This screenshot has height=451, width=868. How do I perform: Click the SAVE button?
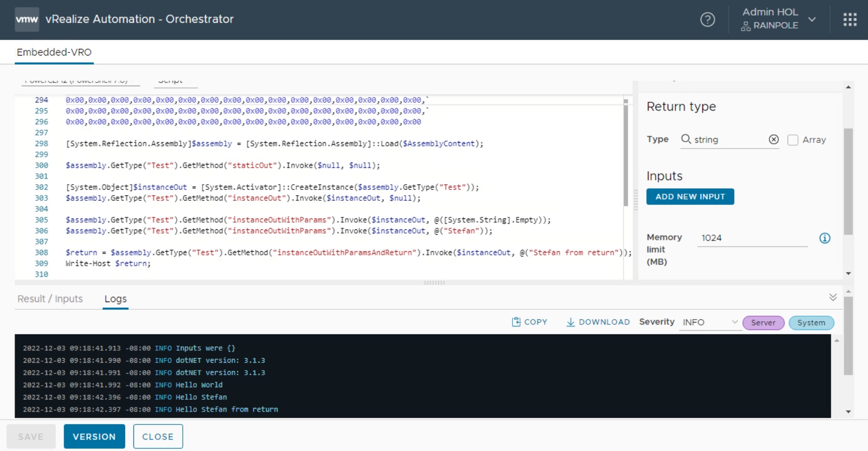31,436
